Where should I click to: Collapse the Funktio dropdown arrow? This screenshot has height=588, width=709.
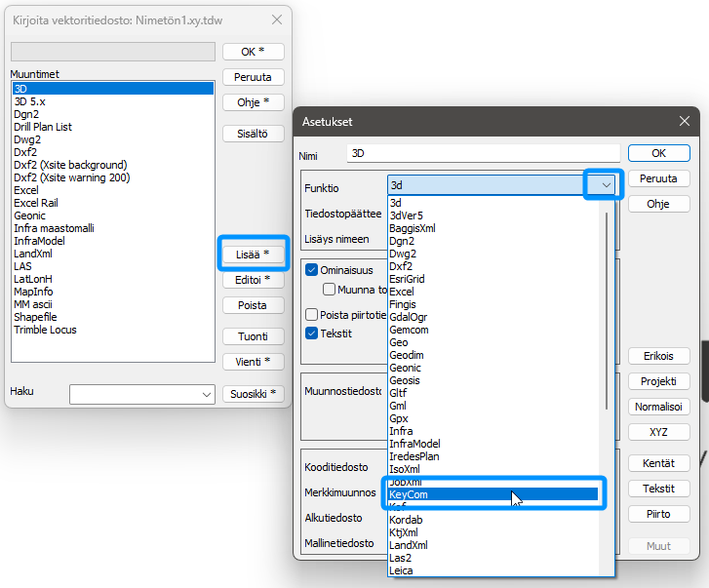604,184
